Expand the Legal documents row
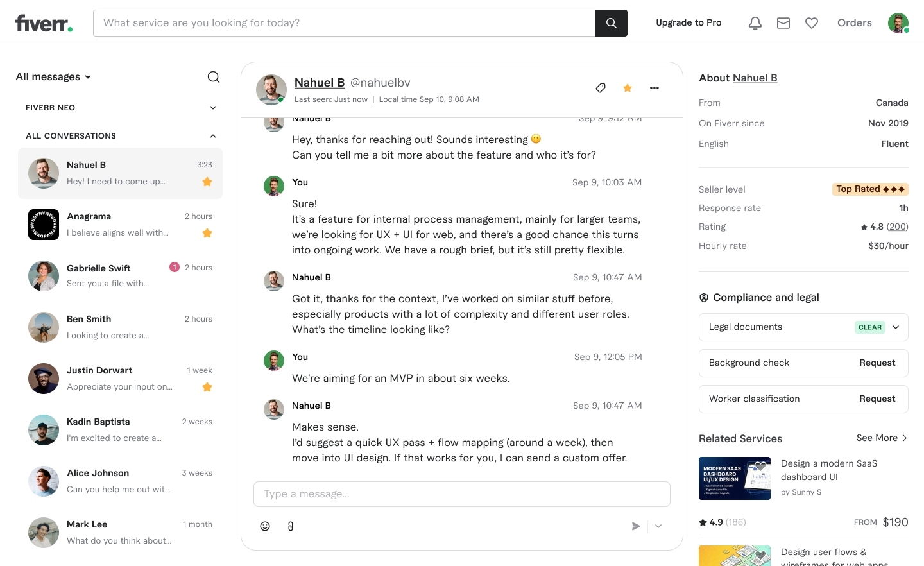This screenshot has width=924, height=566. pos(896,327)
